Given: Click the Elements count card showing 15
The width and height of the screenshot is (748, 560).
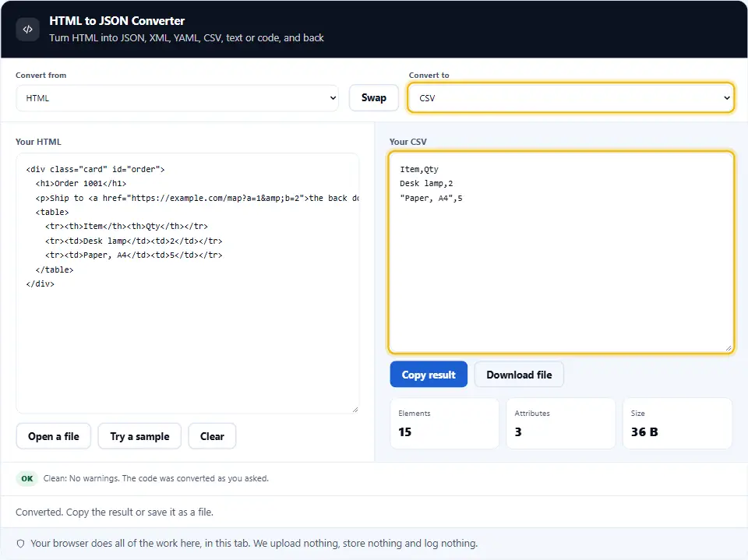Looking at the screenshot, I should [x=445, y=423].
